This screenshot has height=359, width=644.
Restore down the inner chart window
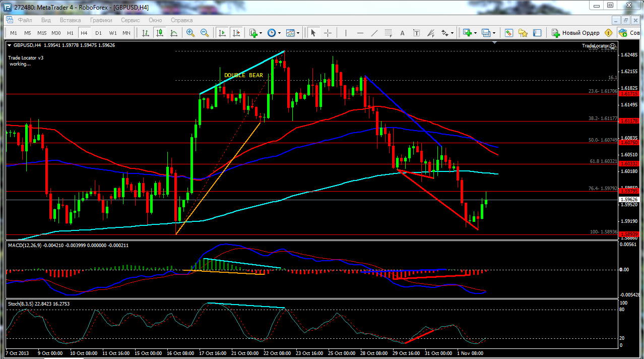pos(626,20)
